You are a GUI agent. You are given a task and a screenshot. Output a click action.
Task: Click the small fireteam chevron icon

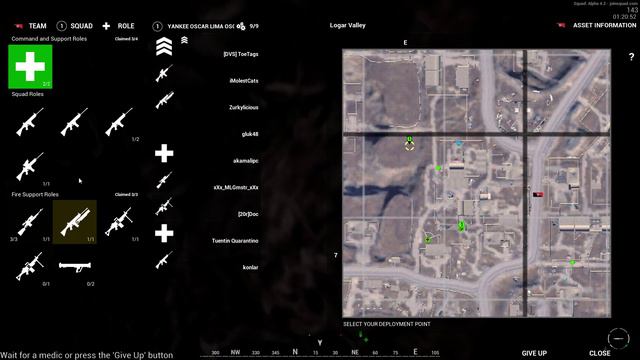(x=184, y=40)
